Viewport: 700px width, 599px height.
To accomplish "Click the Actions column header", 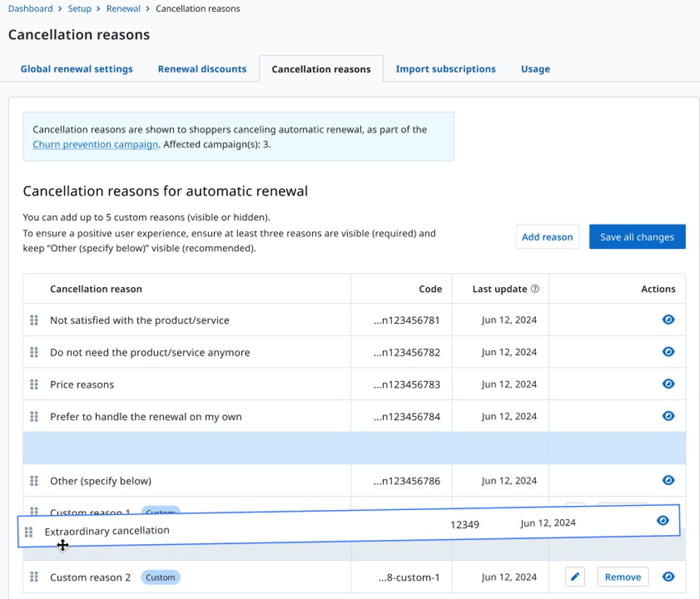I will point(658,289).
